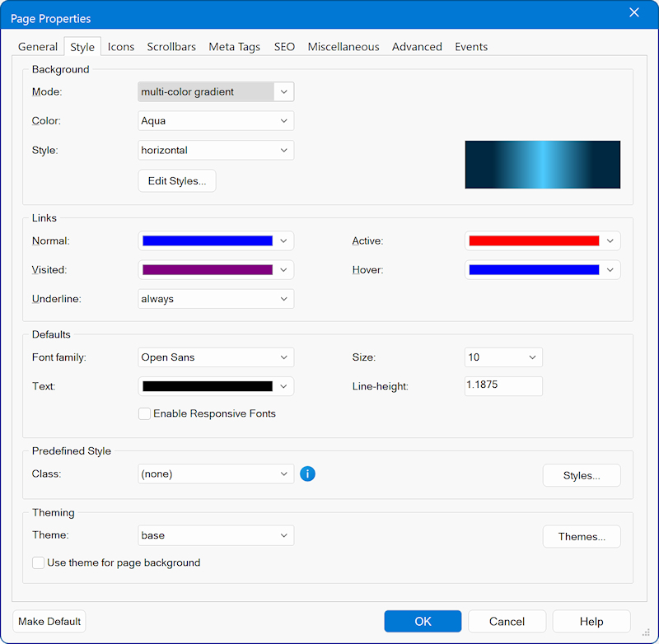Click the Line-height input field
This screenshot has height=644, width=659.
(x=503, y=385)
